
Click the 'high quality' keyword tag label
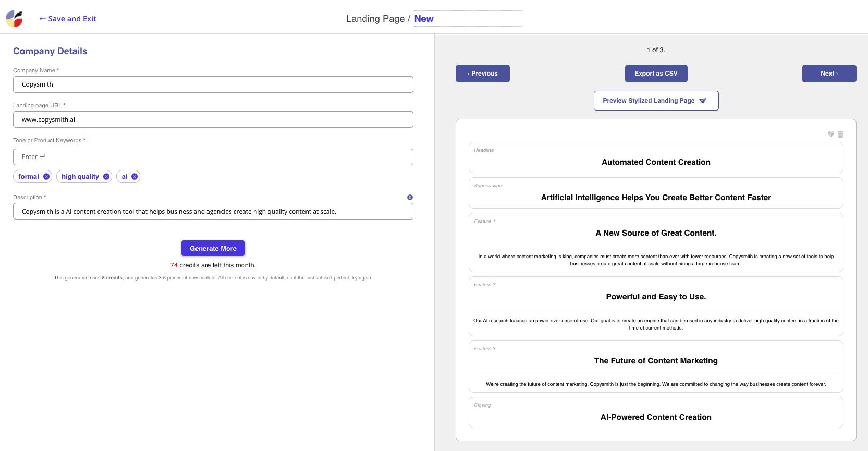(x=80, y=177)
